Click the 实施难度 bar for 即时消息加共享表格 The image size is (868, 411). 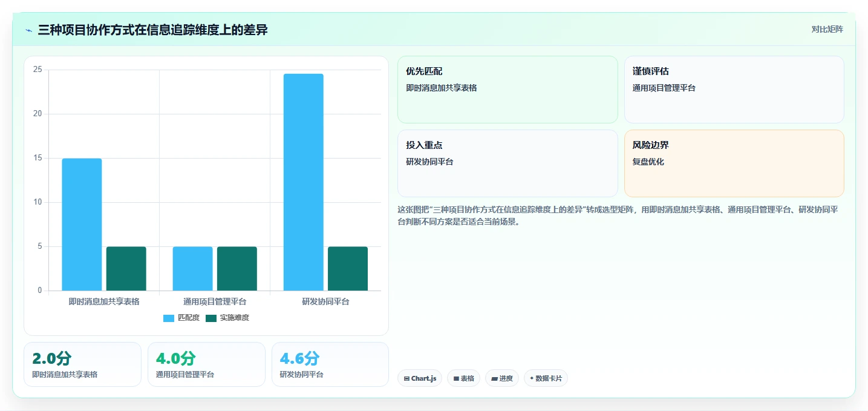point(126,269)
